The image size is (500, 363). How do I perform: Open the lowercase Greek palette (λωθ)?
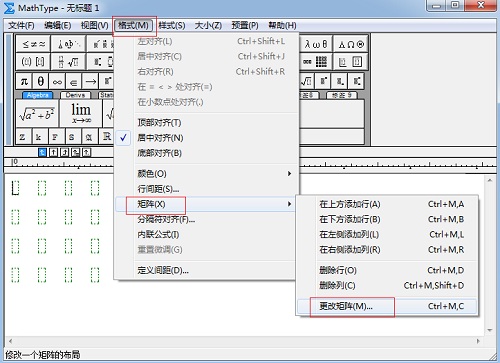[316, 44]
